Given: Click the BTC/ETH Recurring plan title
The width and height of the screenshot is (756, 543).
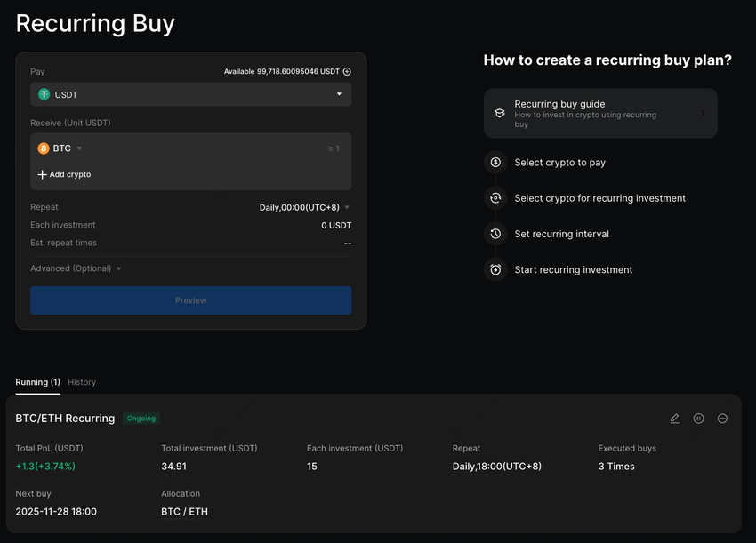Looking at the screenshot, I should point(65,419).
